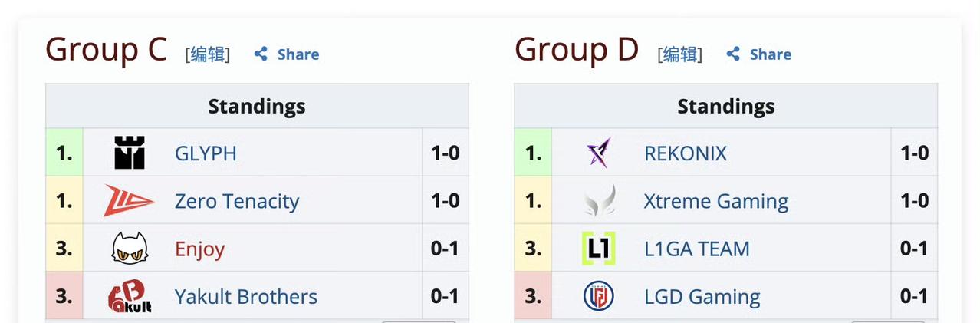
Task: Edit the Group D section
Action: 679,54
